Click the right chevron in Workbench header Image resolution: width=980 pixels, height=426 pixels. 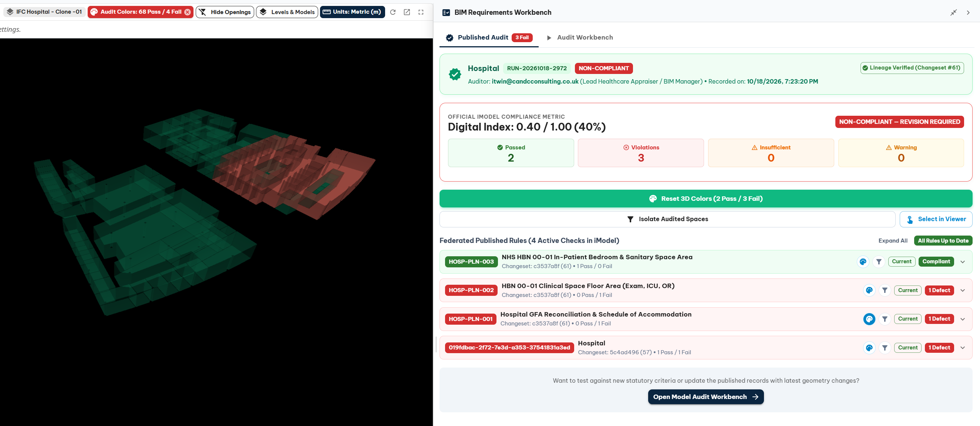[968, 13]
